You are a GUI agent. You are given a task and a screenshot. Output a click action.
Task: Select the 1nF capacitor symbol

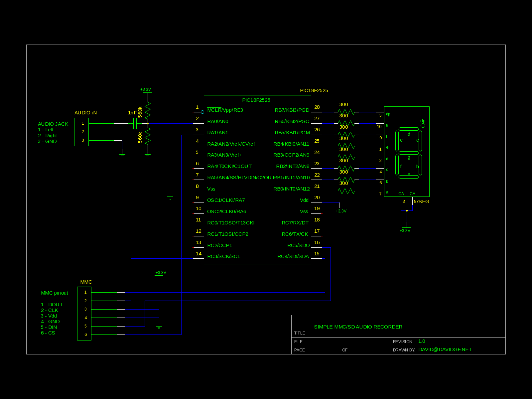pyautogui.click(x=135, y=123)
